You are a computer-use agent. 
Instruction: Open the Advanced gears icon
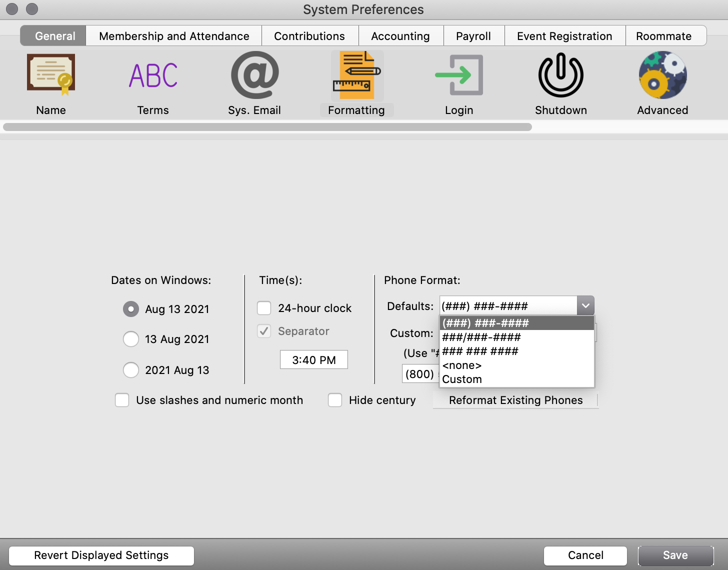[x=662, y=75]
